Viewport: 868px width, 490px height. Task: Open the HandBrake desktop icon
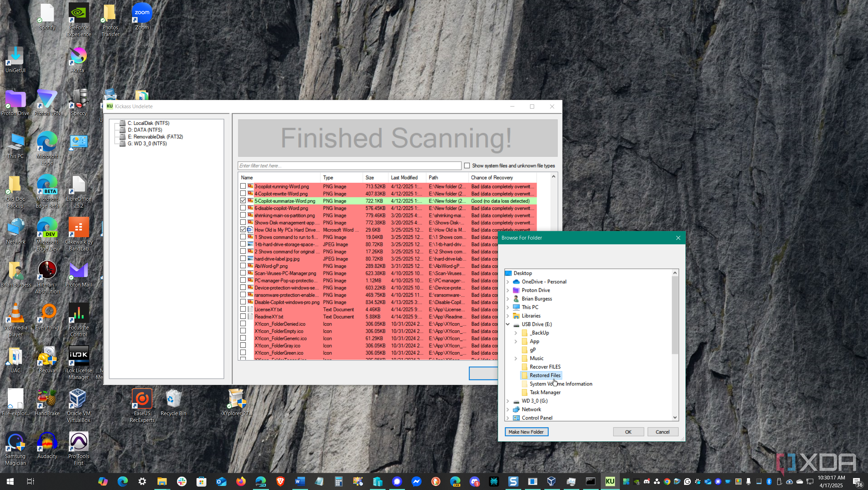pos(47,403)
